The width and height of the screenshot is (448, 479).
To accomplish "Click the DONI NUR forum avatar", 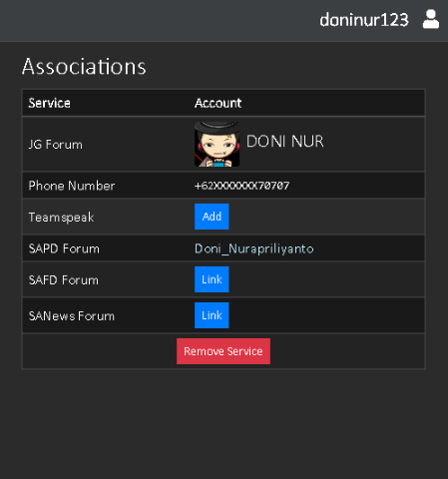I will point(217,144).
